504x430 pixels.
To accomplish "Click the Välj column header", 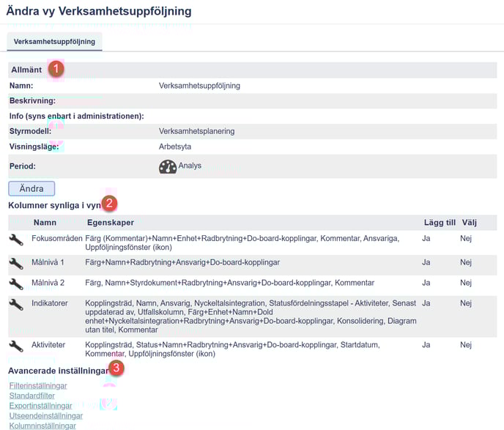I will point(469,222).
